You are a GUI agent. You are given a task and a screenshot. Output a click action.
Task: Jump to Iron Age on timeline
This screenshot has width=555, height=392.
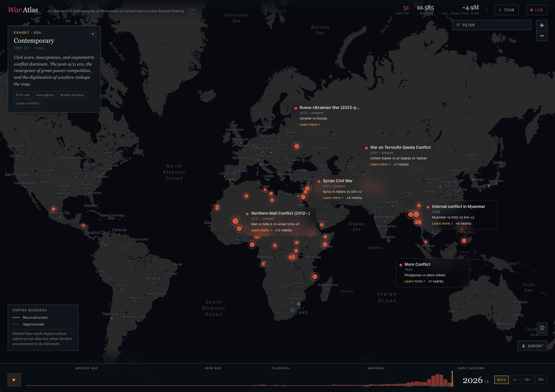[x=213, y=368]
